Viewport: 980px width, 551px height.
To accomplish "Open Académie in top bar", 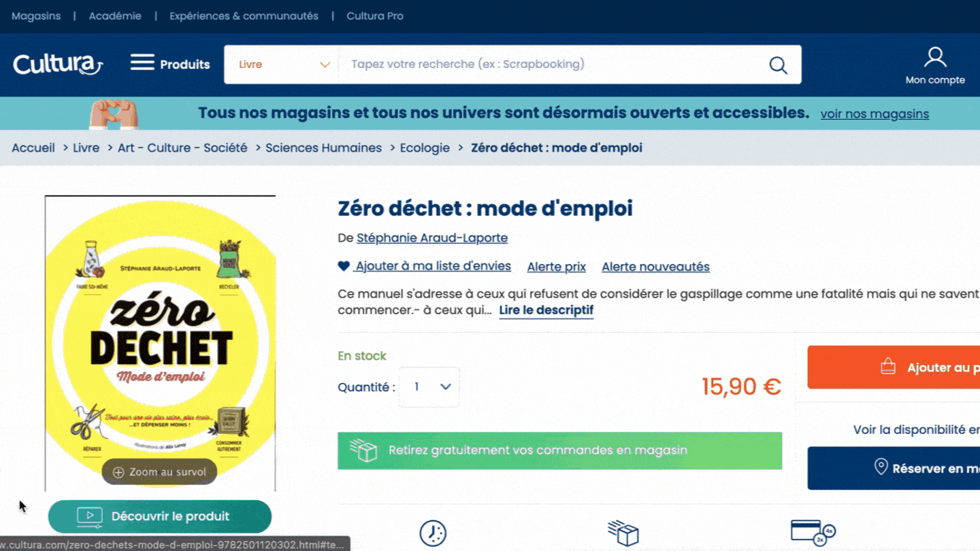I will click(x=115, y=16).
